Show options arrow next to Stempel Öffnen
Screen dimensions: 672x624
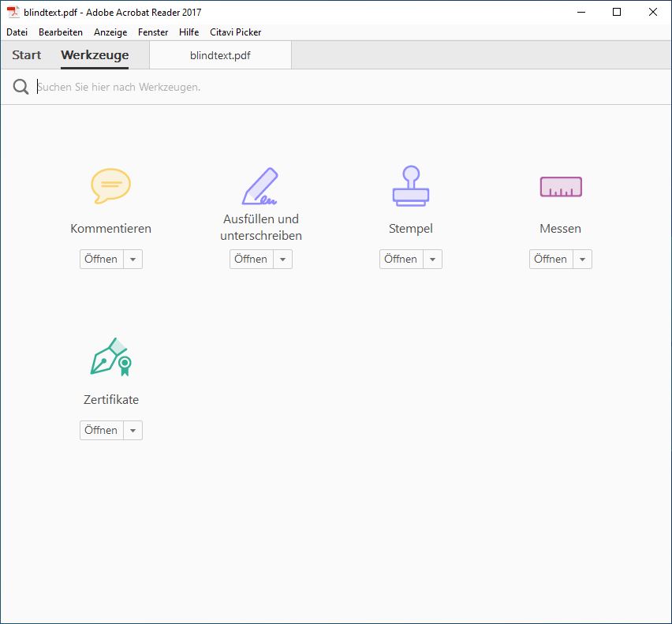(x=432, y=260)
